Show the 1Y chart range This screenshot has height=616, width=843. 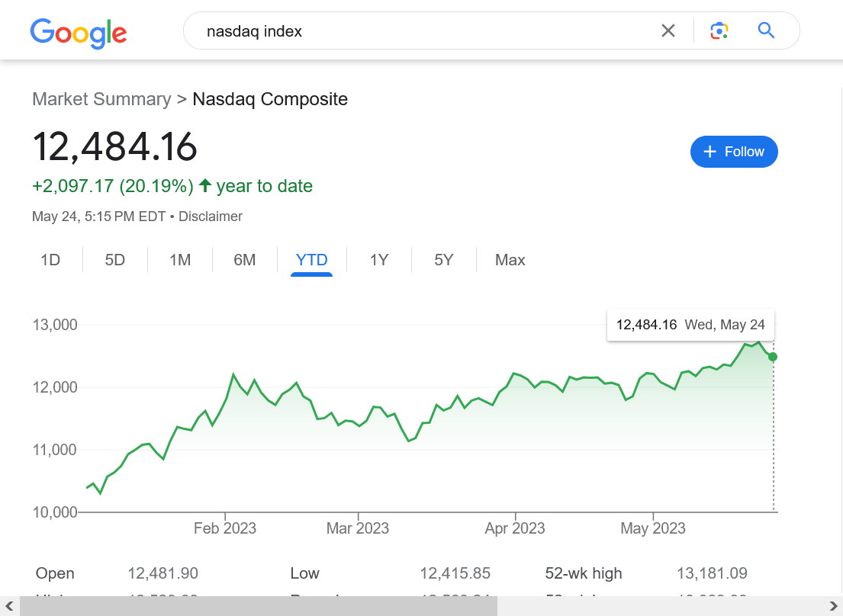(x=379, y=260)
